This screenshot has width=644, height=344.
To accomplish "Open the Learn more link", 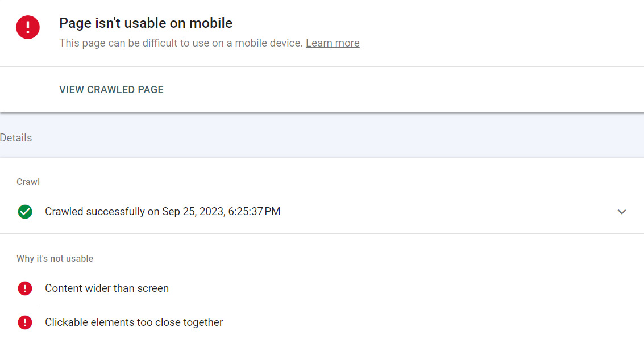I will tap(333, 43).
